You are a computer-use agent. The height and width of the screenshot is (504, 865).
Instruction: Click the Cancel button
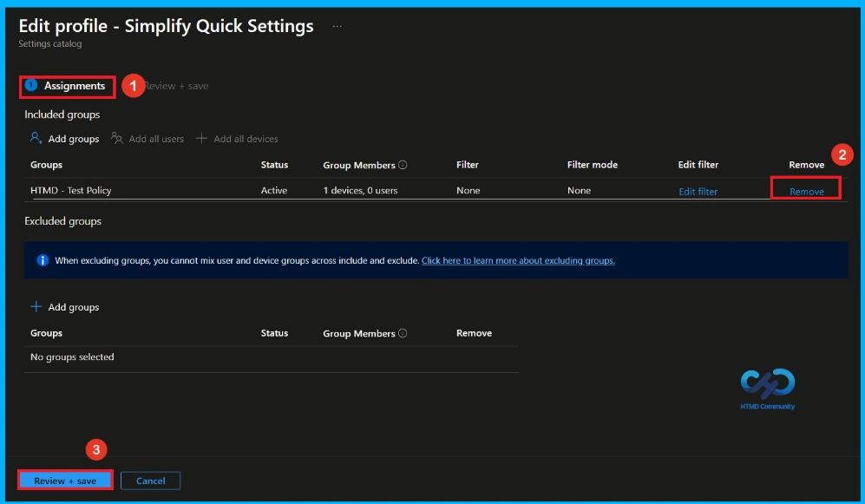tap(151, 481)
